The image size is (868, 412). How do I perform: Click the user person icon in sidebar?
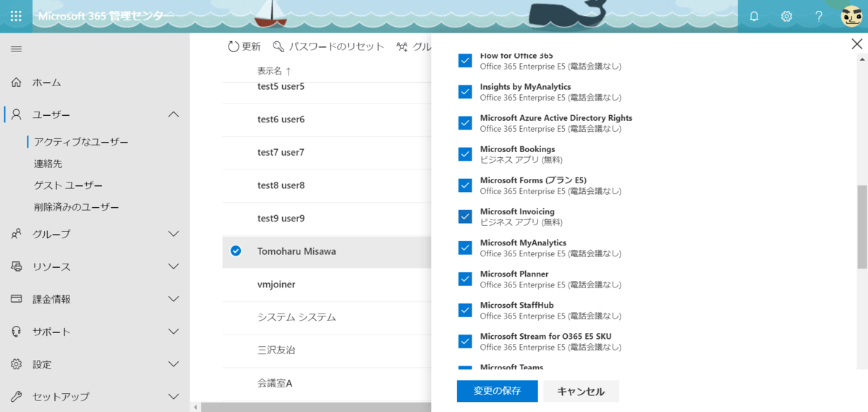click(17, 114)
